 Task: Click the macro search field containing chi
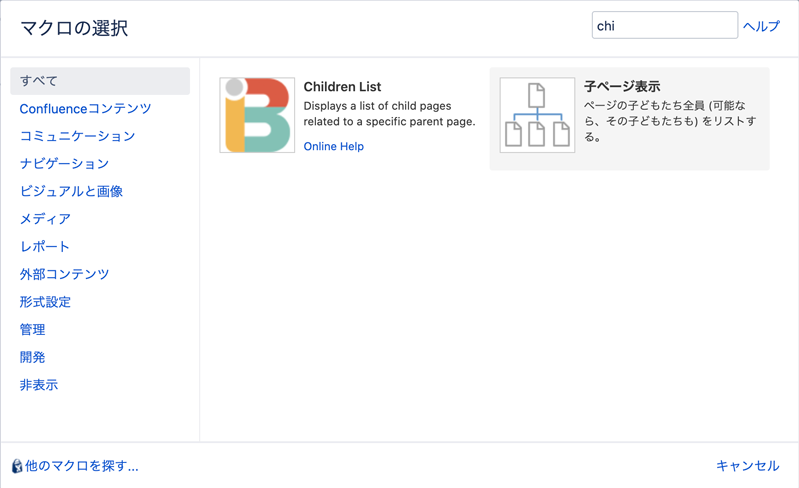coord(664,25)
